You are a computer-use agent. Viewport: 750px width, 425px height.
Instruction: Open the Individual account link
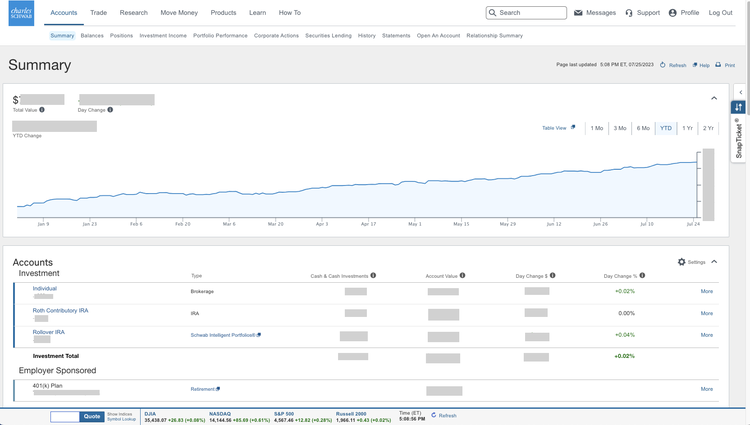44,288
